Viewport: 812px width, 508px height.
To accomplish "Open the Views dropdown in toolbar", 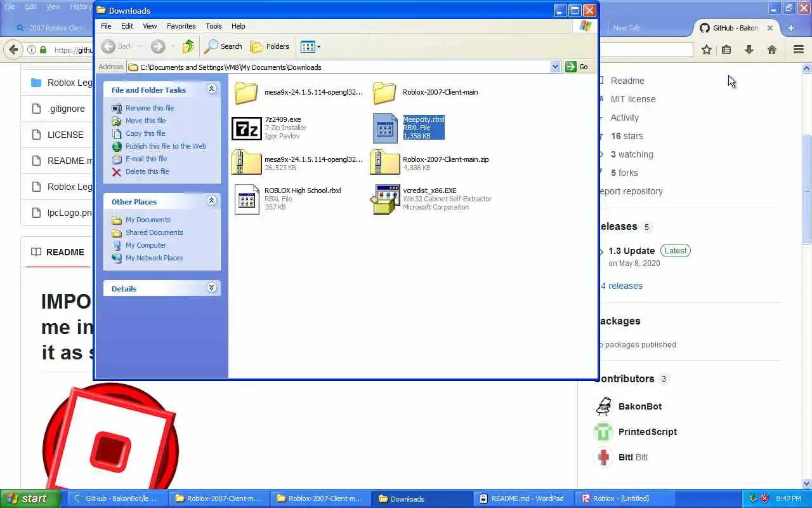I will (x=310, y=46).
